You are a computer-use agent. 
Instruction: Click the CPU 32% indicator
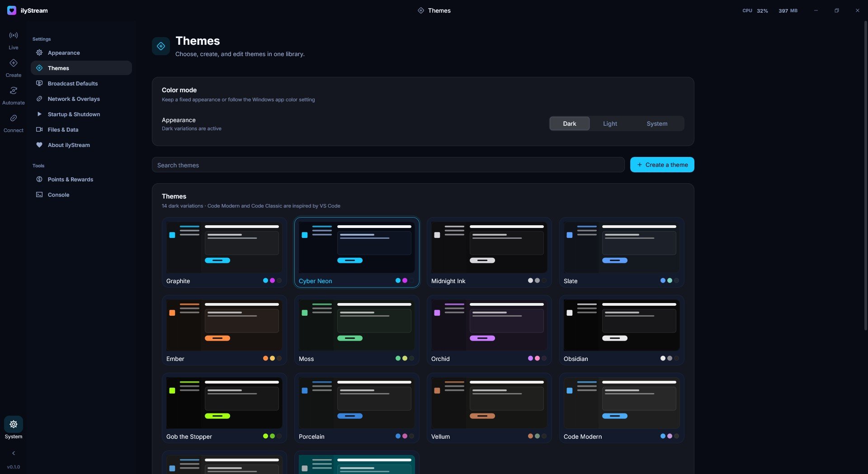coord(755,10)
